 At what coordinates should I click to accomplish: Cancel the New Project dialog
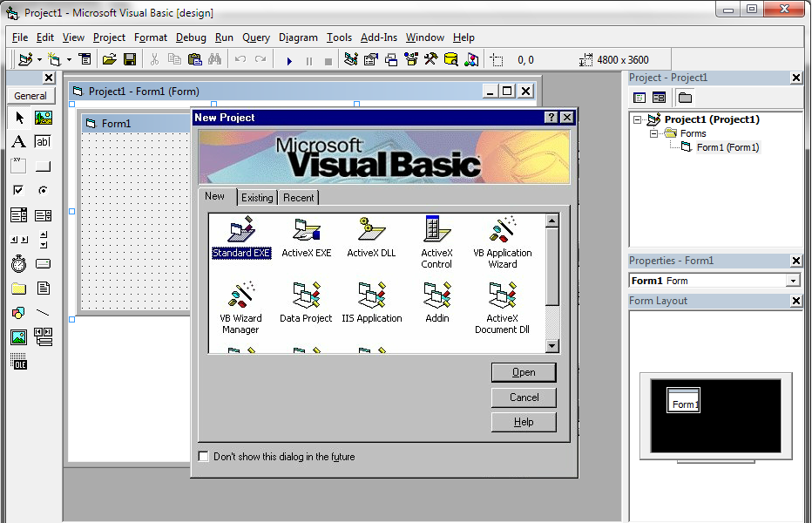(x=523, y=397)
